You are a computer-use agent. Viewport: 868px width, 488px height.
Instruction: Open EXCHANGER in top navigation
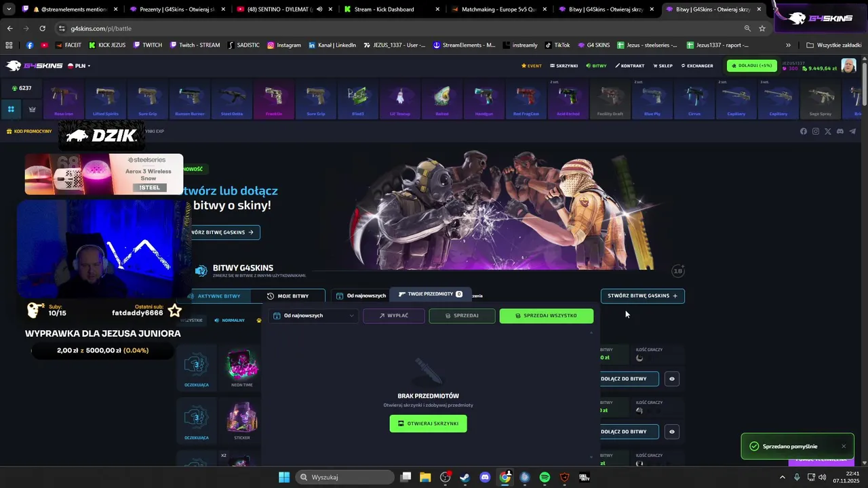click(696, 66)
